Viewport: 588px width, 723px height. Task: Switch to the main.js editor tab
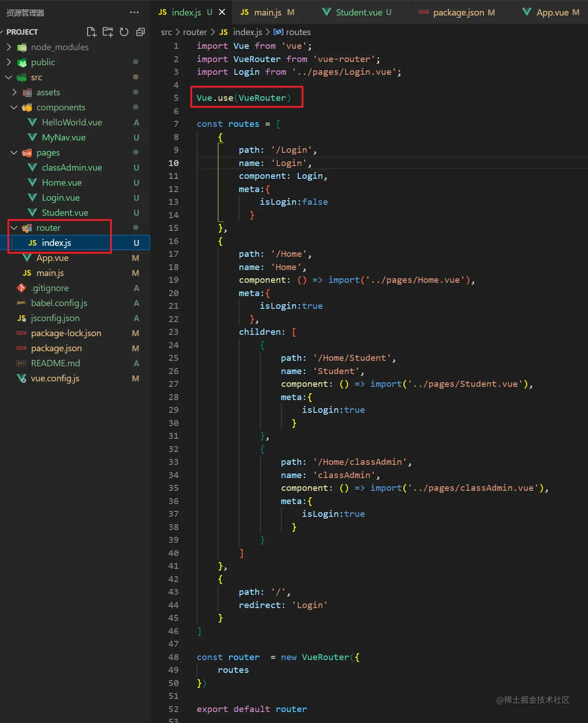[273, 12]
